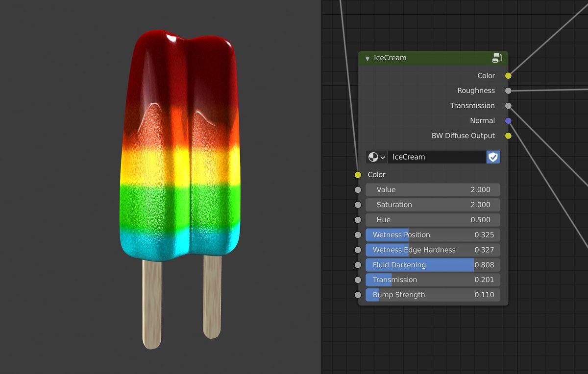Screen dimensions: 588x374
Task: Click the Transmission input socket
Action: click(x=358, y=280)
